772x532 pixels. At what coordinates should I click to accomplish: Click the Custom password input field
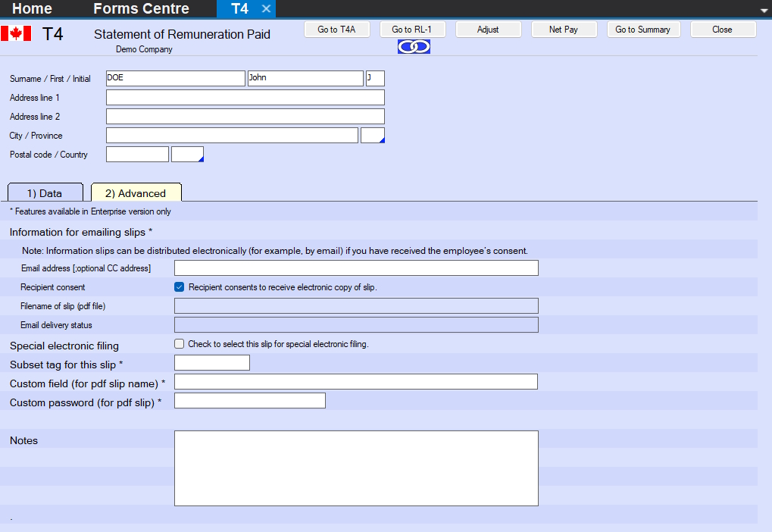tap(250, 401)
